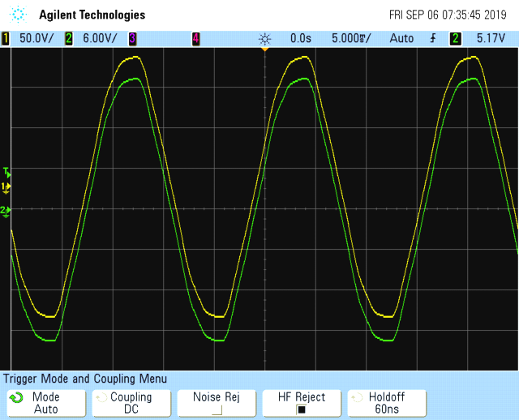Click the Coupling softkey knob icon
The image size is (519, 420).
click(x=101, y=397)
